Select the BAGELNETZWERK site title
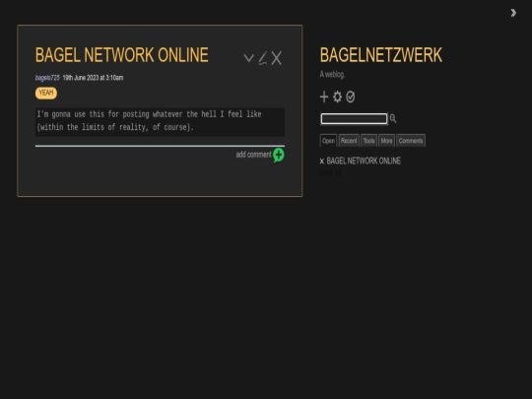This screenshot has width=532, height=399. point(381,55)
